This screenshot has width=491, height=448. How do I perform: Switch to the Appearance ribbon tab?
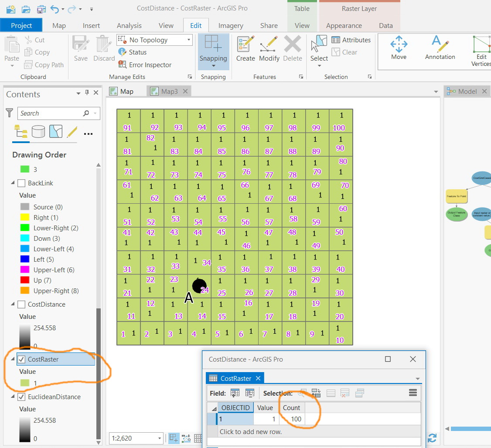[x=344, y=25]
